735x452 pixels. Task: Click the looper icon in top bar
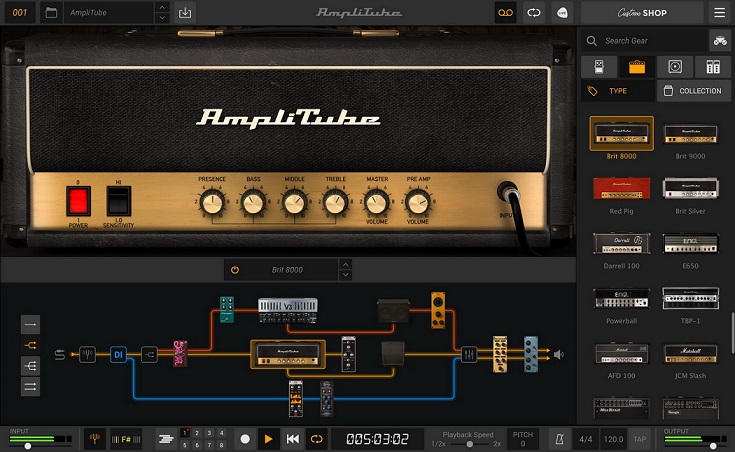pos(533,13)
